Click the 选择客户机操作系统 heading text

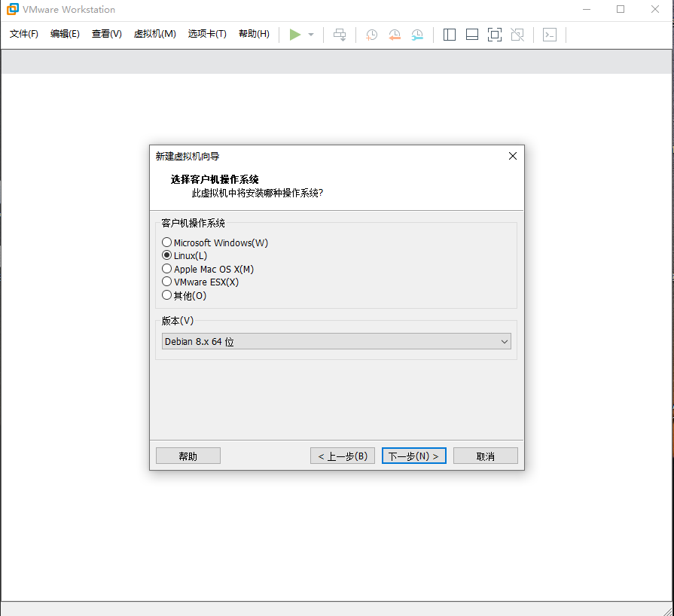click(215, 179)
